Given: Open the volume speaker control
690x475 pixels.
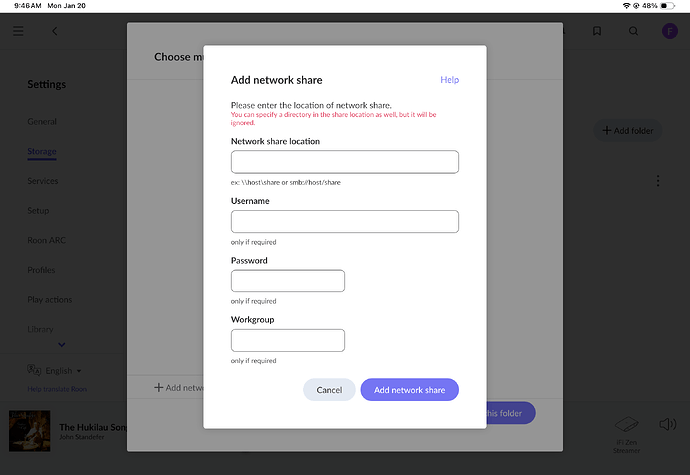Looking at the screenshot, I should click(x=668, y=424).
